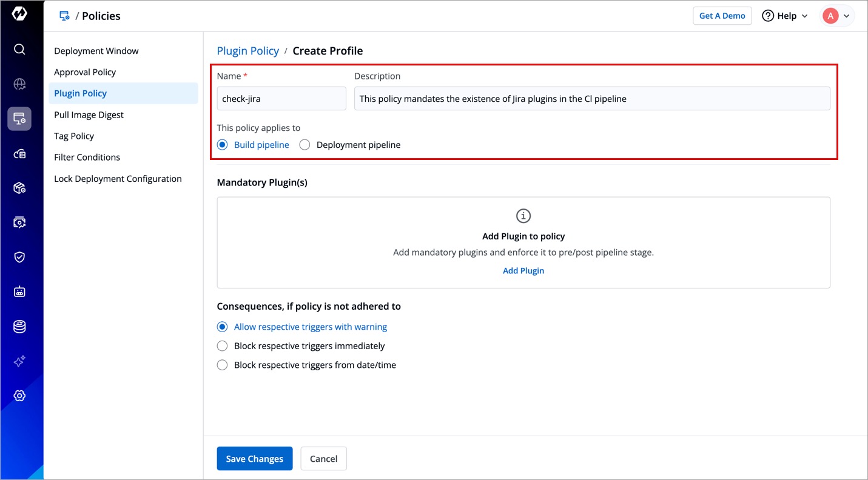This screenshot has height=480, width=868.
Task: Click the Name input field
Action: (281, 99)
